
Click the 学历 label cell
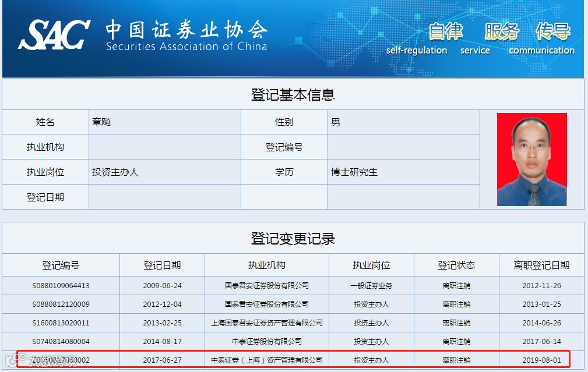tap(284, 172)
